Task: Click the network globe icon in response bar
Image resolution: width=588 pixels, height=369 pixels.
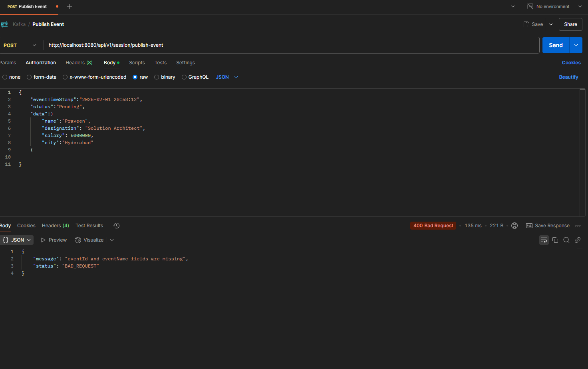Action: (x=514, y=226)
